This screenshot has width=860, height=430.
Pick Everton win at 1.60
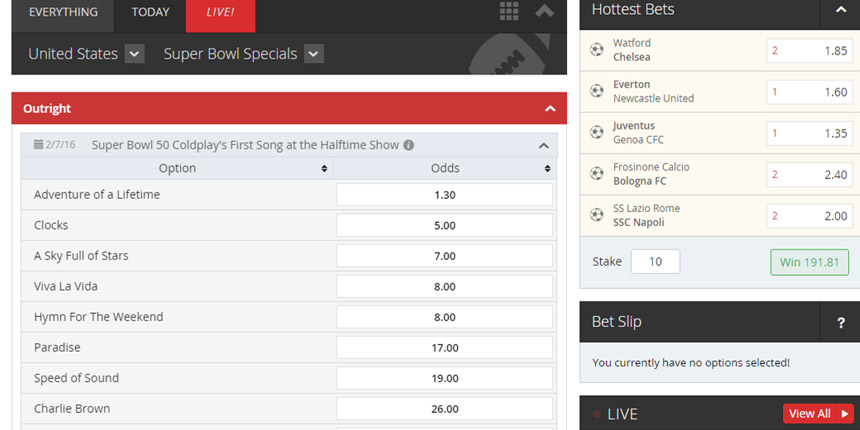810,92
